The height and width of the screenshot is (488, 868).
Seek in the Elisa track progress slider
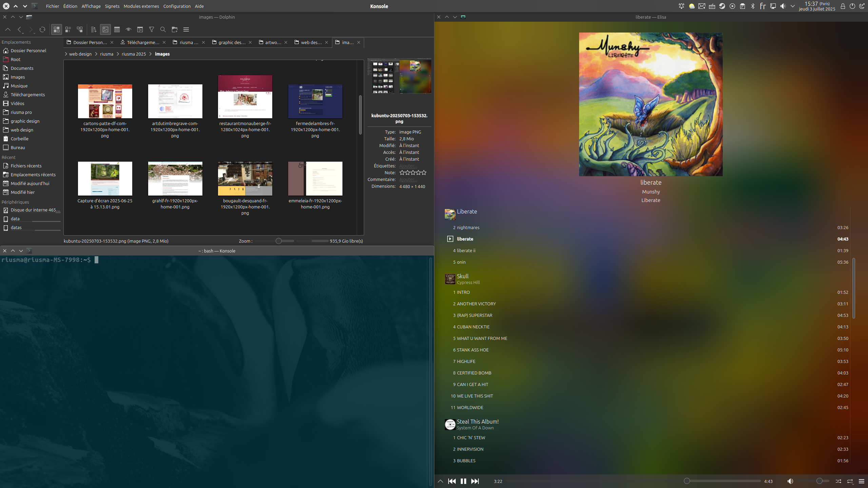tap(633, 481)
